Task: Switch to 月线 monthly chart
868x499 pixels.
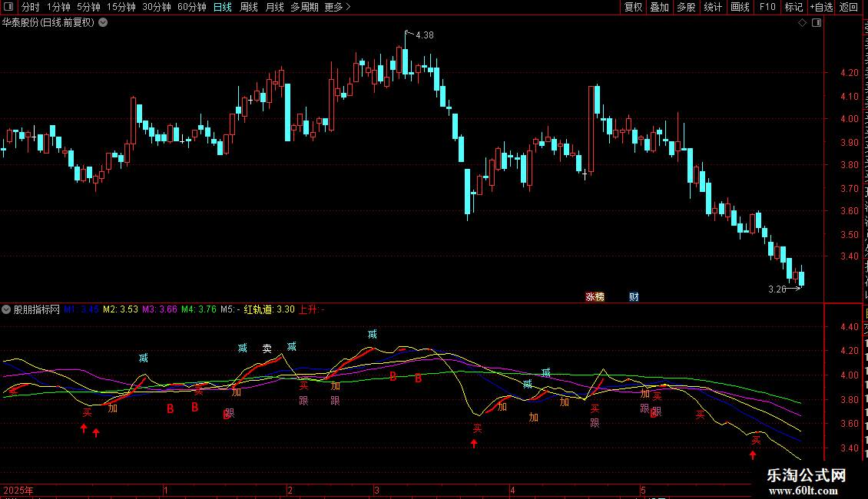Action: point(274,7)
